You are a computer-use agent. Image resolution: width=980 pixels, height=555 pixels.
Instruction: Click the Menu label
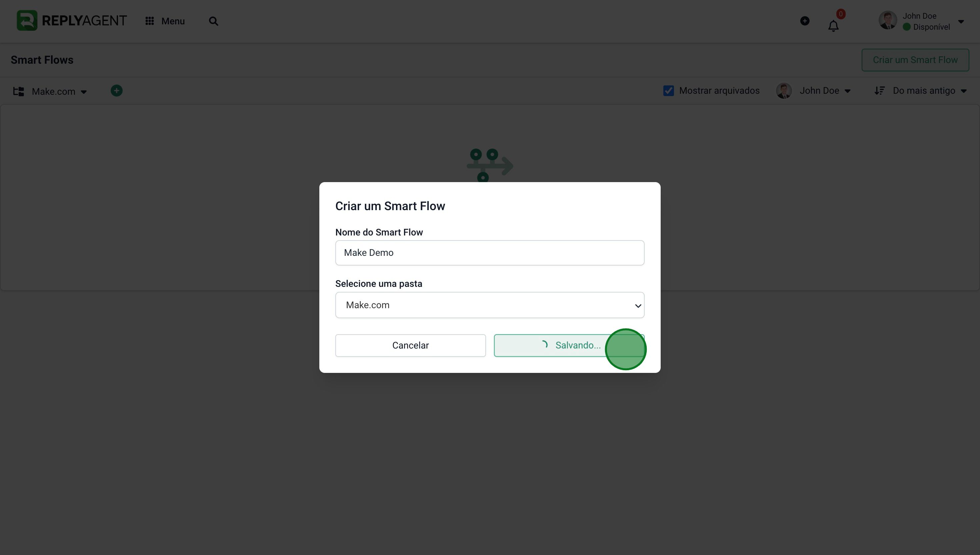[173, 21]
